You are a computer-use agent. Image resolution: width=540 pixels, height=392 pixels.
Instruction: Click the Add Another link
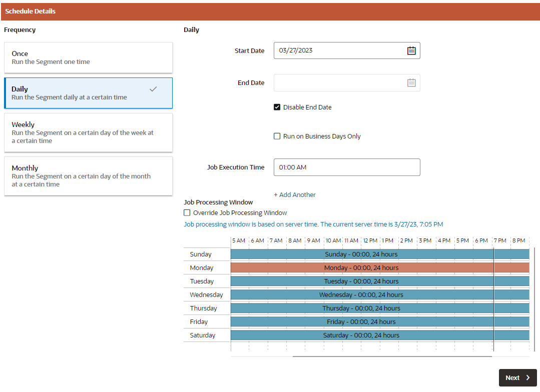click(294, 195)
